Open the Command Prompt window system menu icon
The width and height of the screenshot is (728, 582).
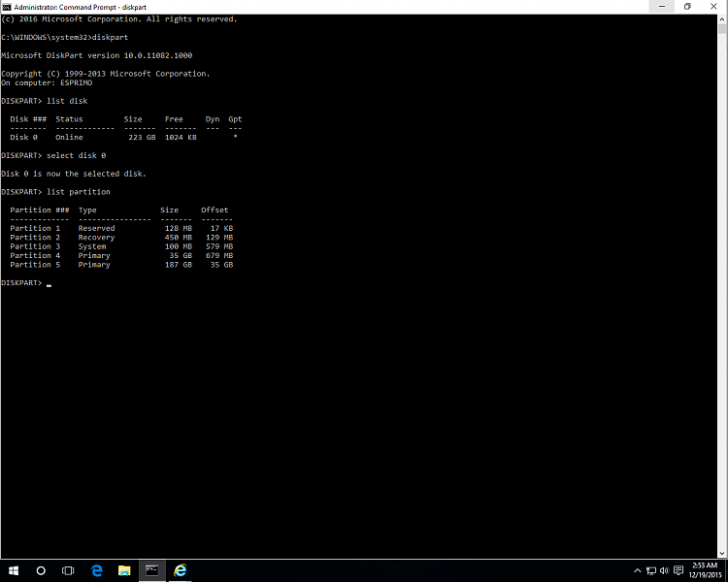point(7,7)
